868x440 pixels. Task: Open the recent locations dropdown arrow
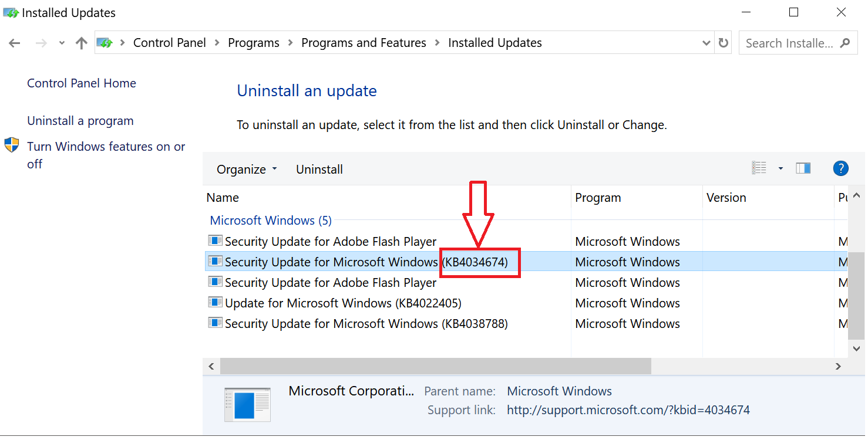[62, 43]
